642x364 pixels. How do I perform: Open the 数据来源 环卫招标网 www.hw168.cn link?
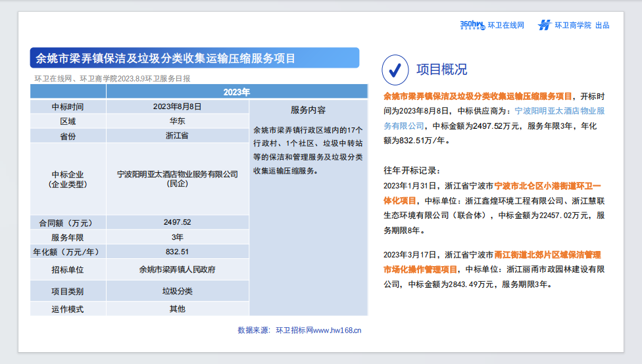click(299, 330)
